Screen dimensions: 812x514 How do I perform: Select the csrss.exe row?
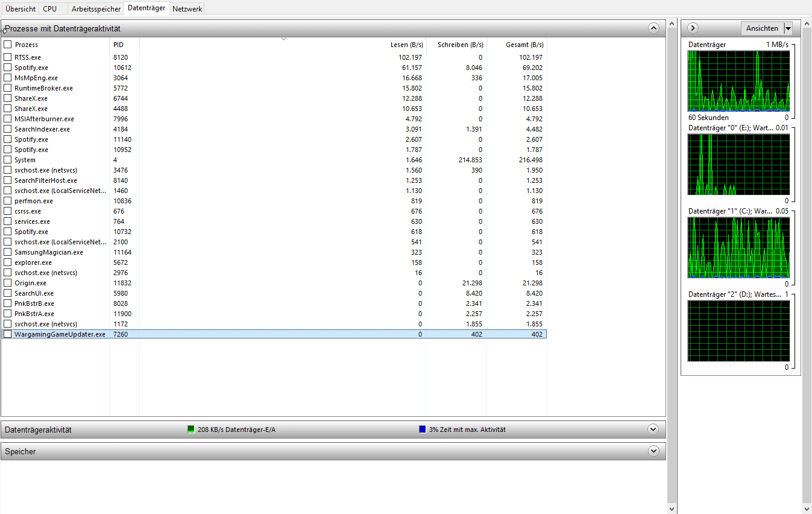(274, 211)
